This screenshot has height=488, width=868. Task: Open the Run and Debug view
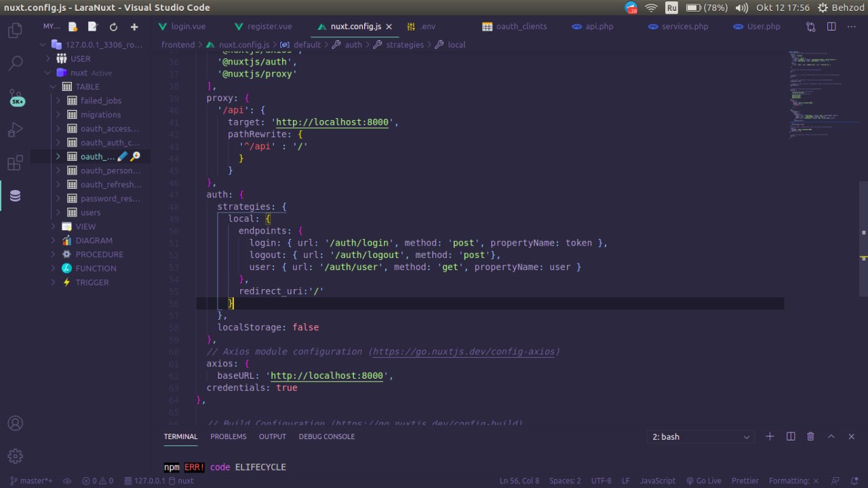[15, 130]
